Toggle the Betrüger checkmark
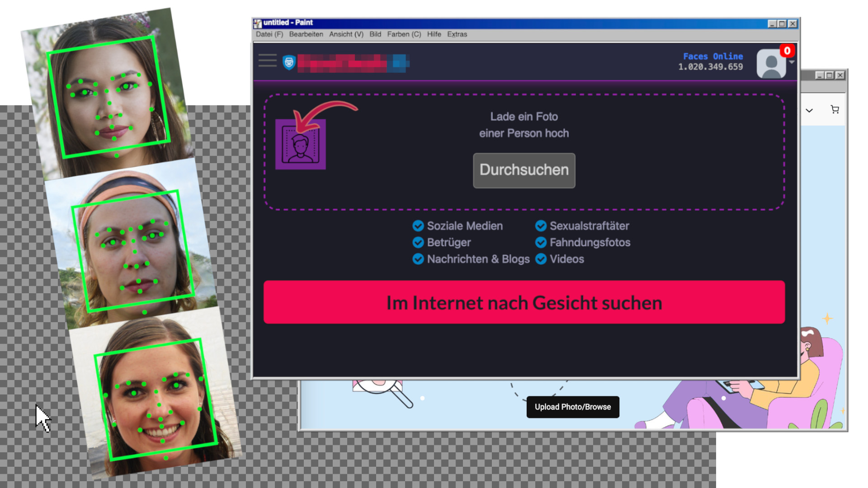The image size is (868, 488). 418,243
